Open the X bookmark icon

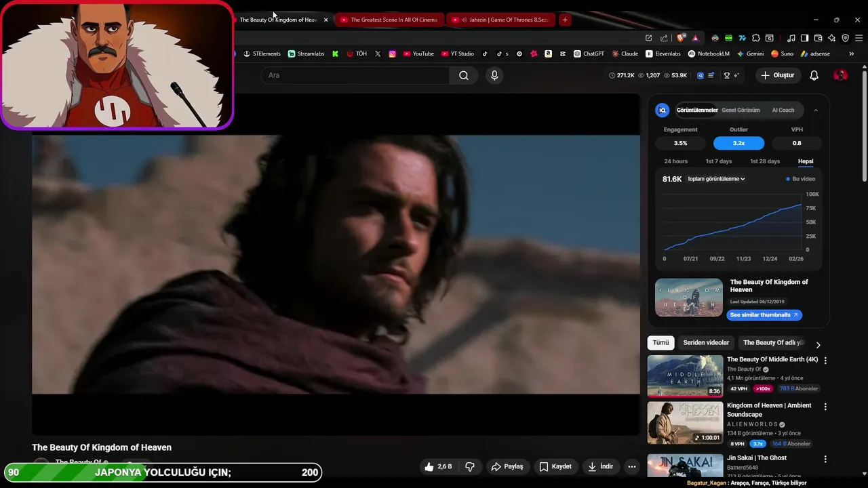tap(378, 54)
